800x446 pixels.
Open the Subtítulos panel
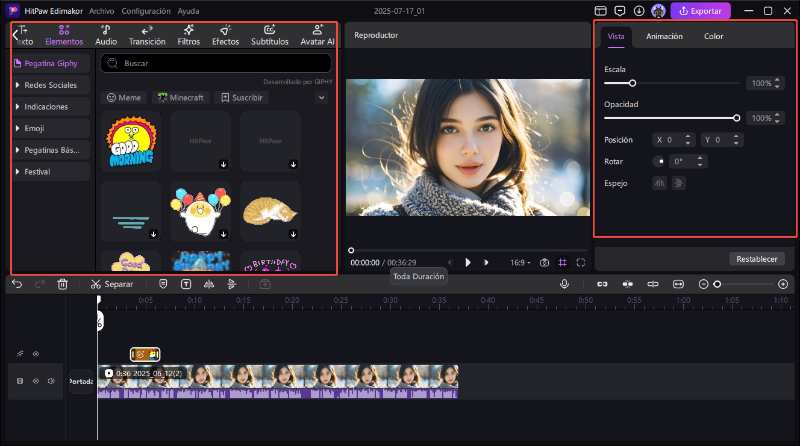270,35
